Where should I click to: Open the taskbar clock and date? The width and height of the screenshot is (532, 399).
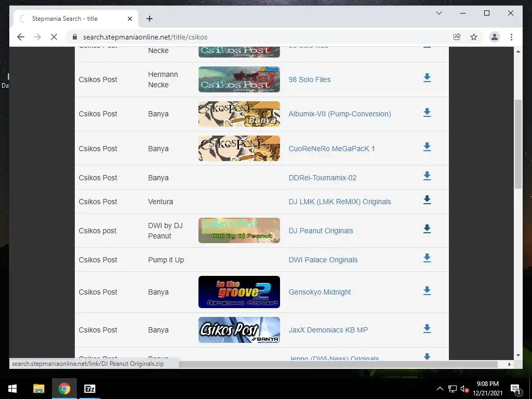click(x=487, y=389)
